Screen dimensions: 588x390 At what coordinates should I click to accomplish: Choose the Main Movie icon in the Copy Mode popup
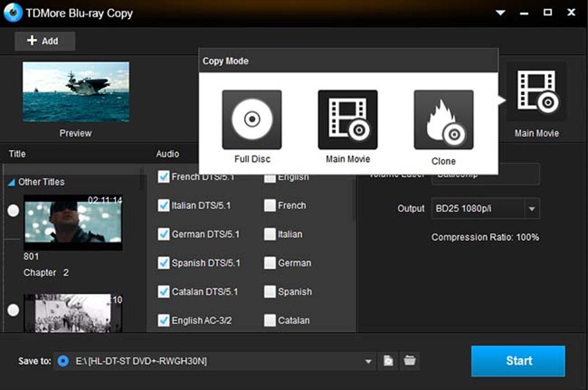348,119
